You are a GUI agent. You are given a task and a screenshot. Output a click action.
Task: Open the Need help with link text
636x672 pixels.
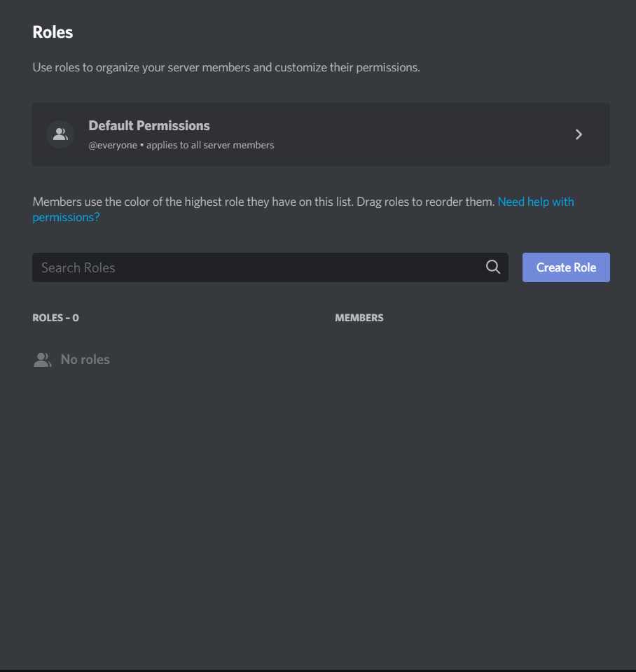point(535,202)
